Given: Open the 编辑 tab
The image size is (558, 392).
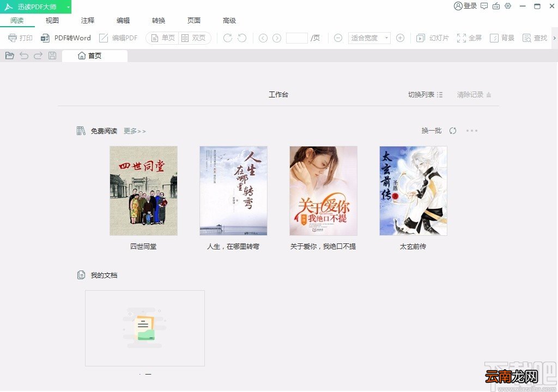Looking at the screenshot, I should (x=123, y=21).
